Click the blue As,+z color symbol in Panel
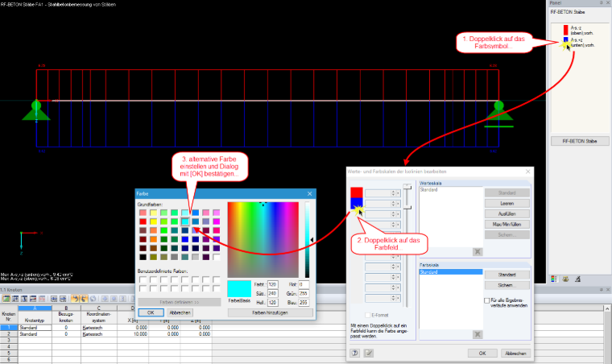Viewport: 612px width, 364px height. tap(565, 39)
